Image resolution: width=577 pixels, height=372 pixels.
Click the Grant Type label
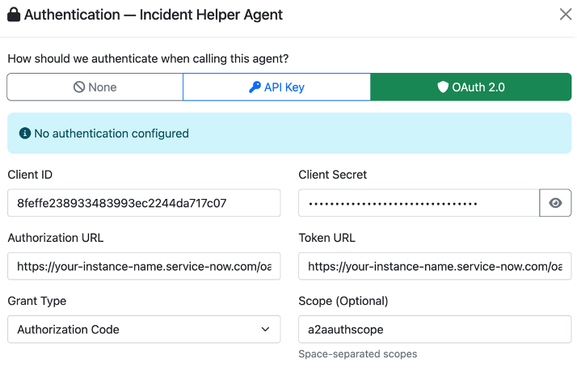[x=37, y=301]
